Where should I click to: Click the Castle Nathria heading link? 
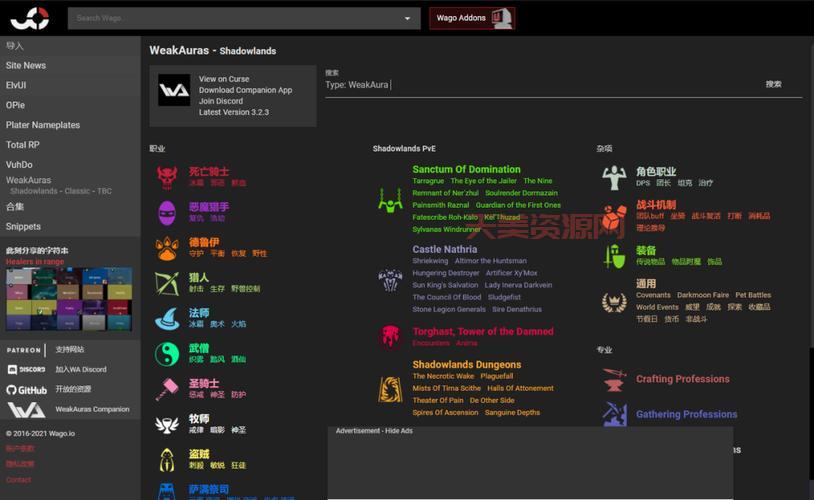point(444,249)
